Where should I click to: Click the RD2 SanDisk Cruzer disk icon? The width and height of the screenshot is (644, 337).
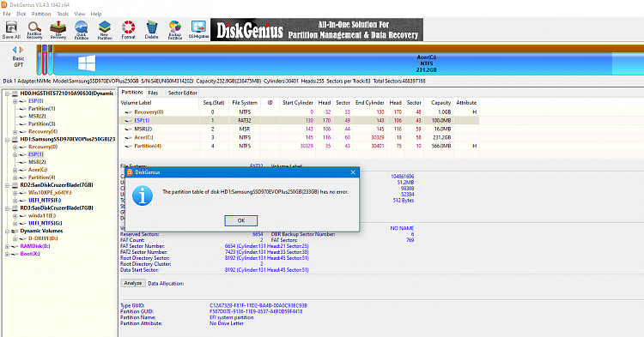(x=15, y=185)
